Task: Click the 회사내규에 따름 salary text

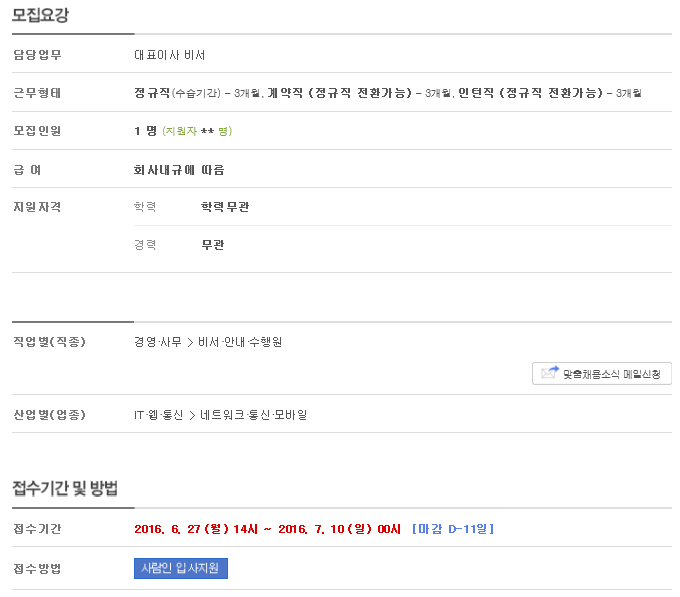Action: [179, 169]
